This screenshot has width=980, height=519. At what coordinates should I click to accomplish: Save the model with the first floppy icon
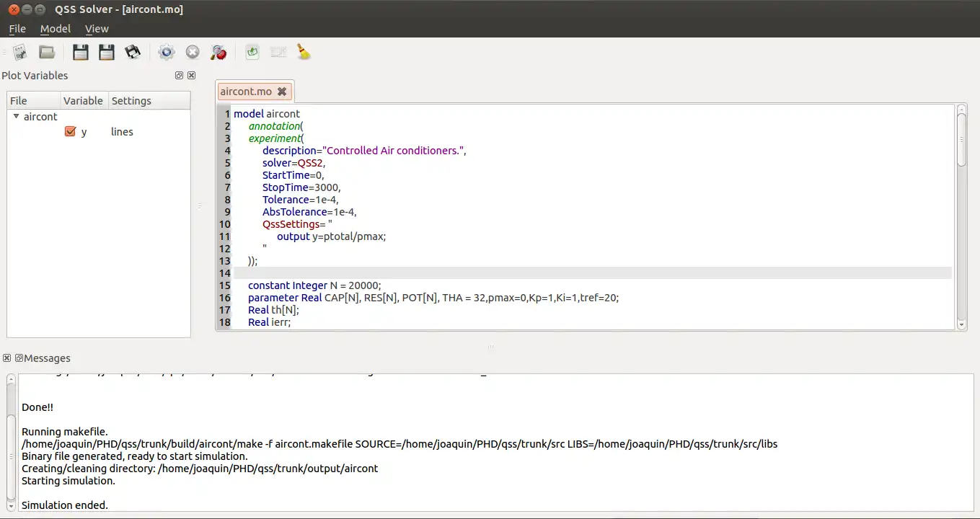click(x=81, y=52)
